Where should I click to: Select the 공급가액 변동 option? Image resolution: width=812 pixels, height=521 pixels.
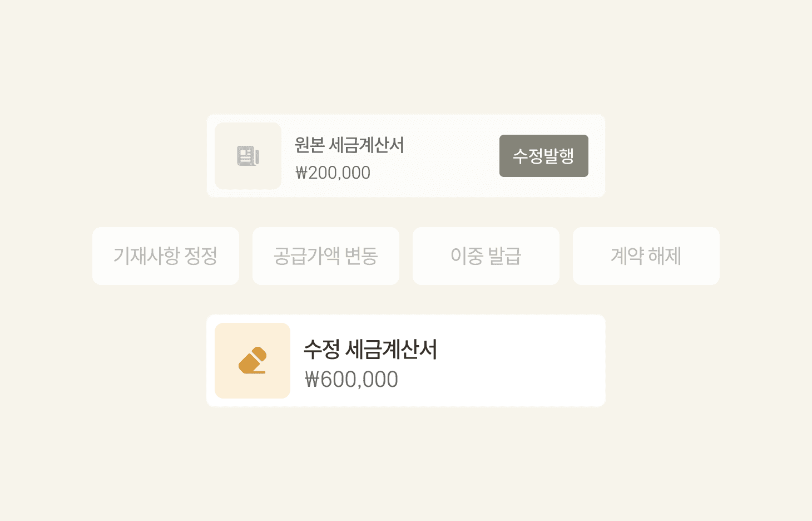pos(326,256)
